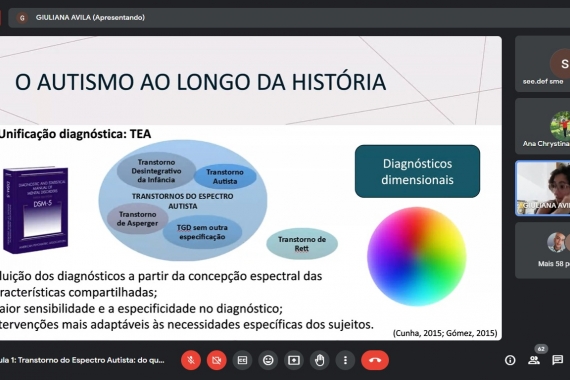This screenshot has width=570, height=380.
Task: Click the present screen icon
Action: pyautogui.click(x=294, y=360)
